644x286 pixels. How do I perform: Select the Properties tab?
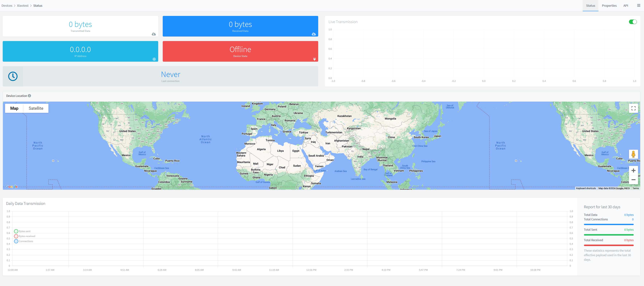tap(609, 5)
